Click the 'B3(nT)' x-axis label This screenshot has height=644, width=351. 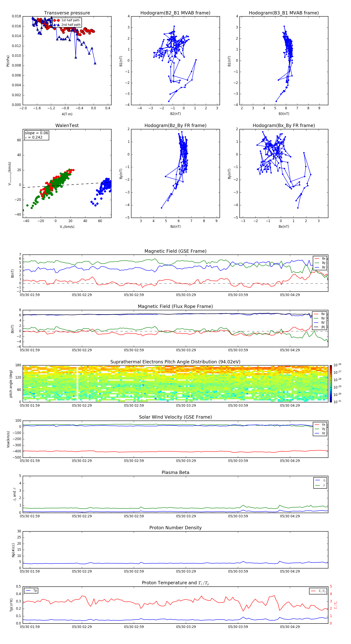[x=284, y=114]
